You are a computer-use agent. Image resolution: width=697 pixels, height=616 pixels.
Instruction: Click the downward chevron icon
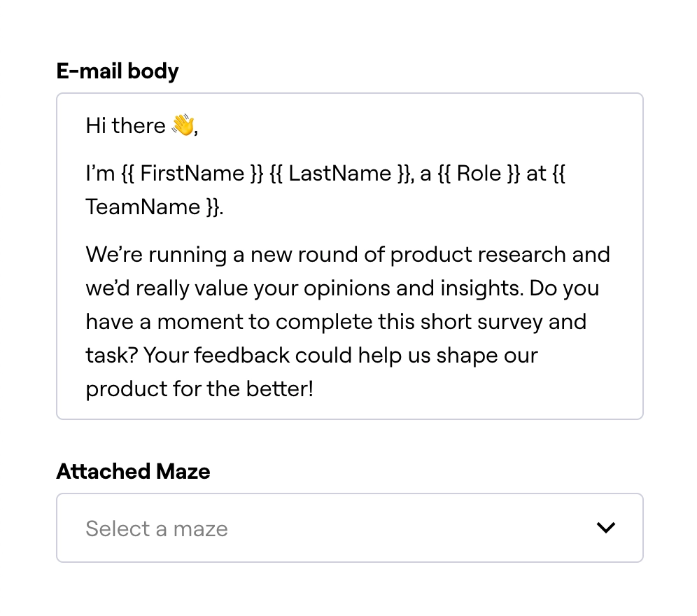[606, 528]
